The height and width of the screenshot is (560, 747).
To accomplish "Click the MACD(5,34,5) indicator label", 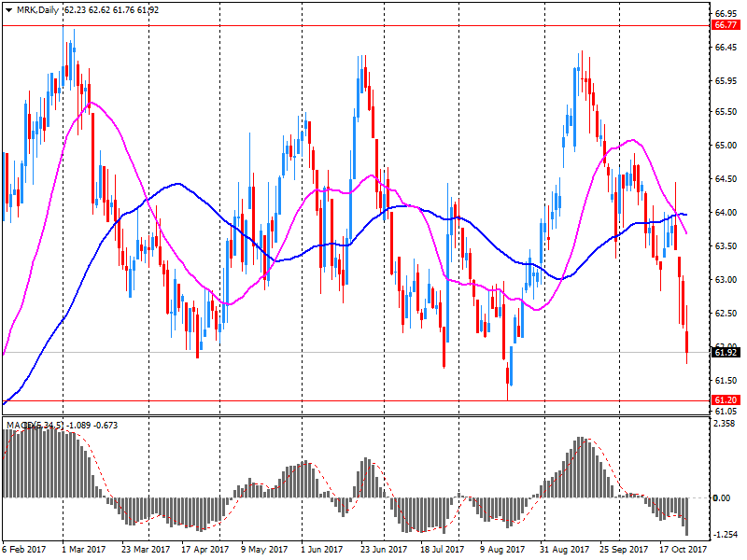I will coord(35,425).
